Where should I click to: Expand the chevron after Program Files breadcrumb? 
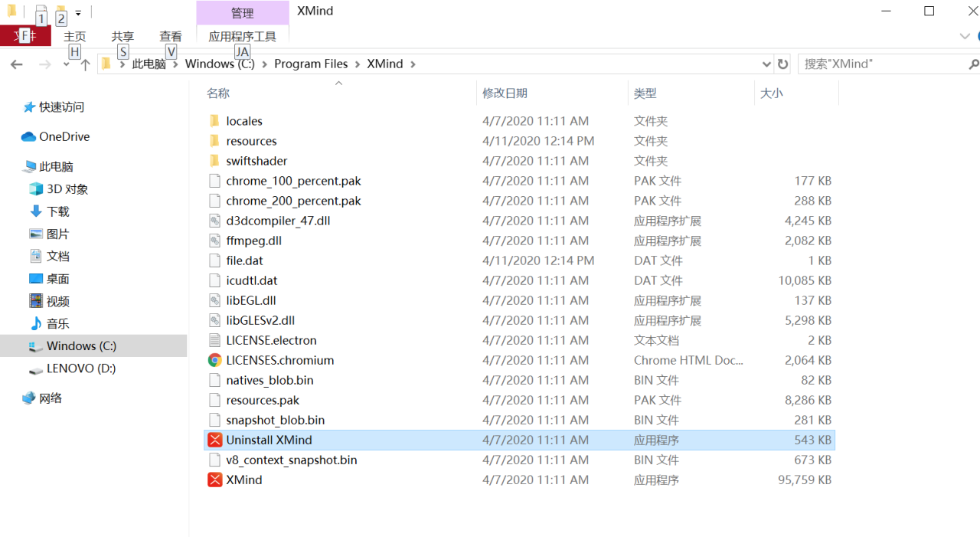pos(358,64)
